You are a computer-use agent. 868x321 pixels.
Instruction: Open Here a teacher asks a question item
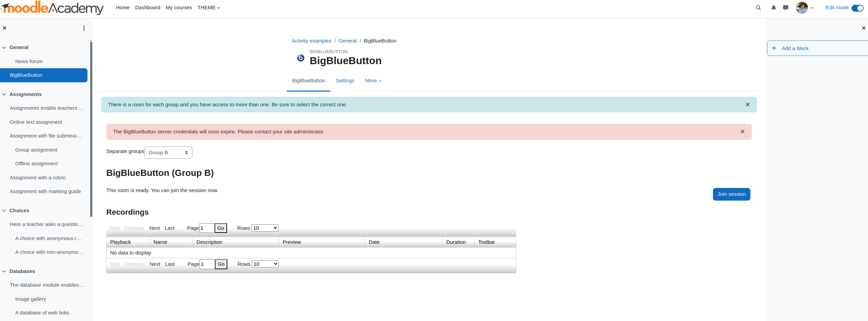pyautogui.click(x=46, y=224)
